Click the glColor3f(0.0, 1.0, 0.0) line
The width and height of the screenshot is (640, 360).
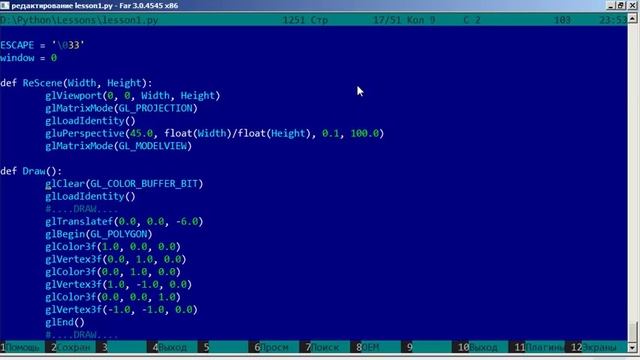point(113,272)
